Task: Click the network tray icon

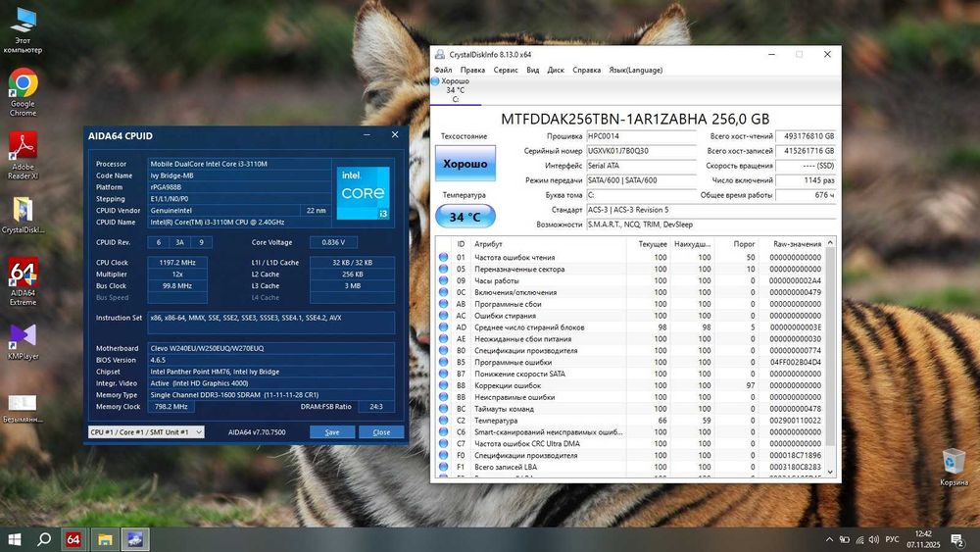Action: (x=859, y=539)
